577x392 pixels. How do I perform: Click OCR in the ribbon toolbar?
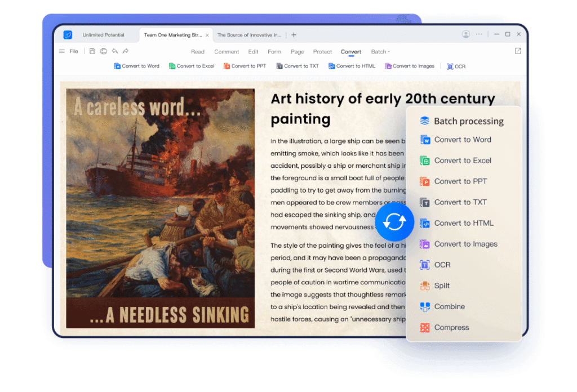tap(456, 66)
